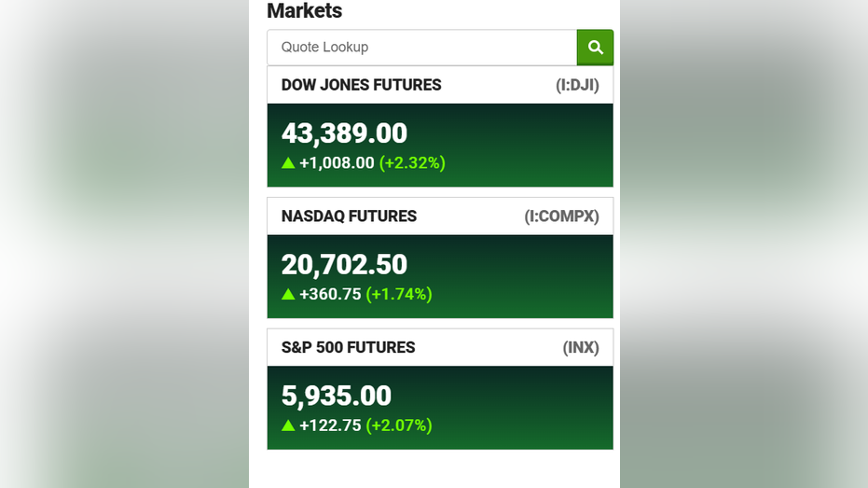Click the up arrow beside +122.75

pos(288,425)
